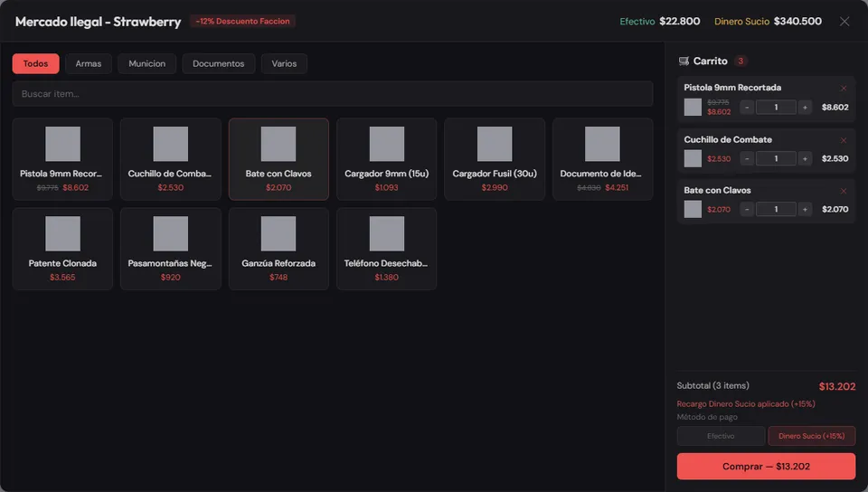Viewport: 868px width, 492px height.
Task: Focus the Buscar item search field
Action: [333, 93]
